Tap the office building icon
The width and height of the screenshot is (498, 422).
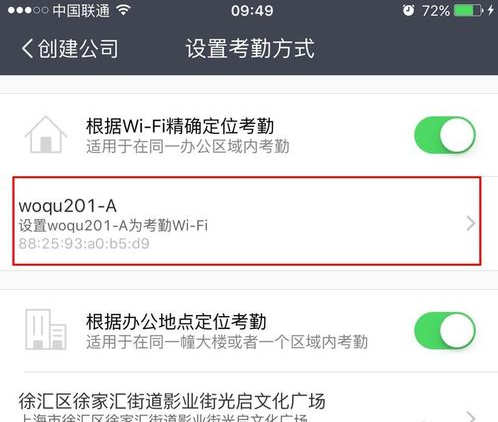tap(46, 329)
